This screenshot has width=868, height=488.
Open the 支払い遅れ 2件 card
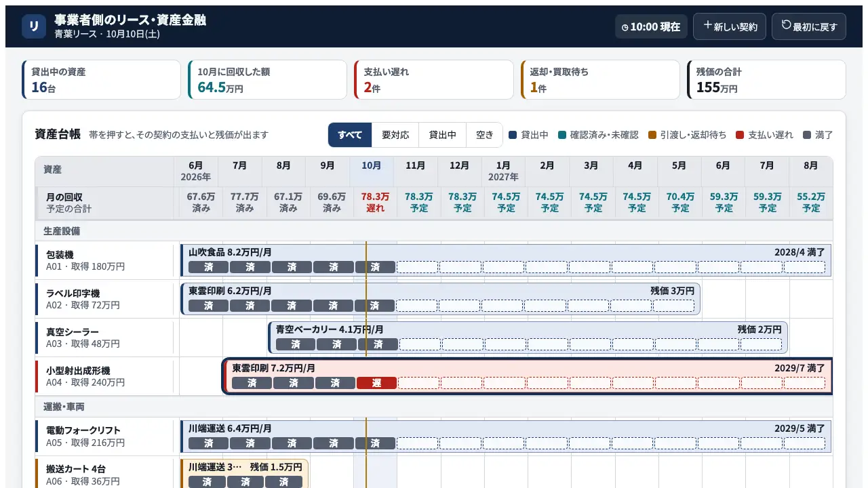pos(434,79)
